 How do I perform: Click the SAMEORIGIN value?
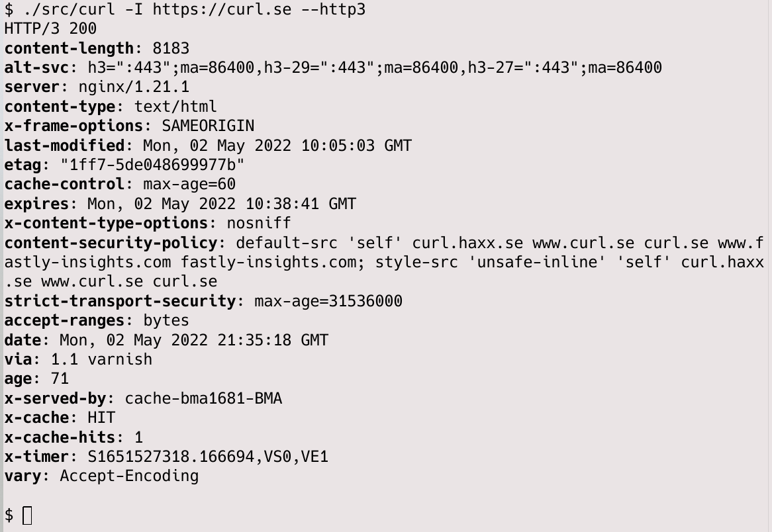coord(209,126)
